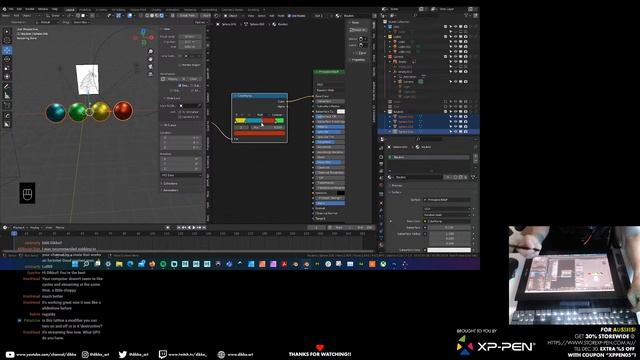Viewport: 640px width, 360px height.
Task: Select the Select Box tool in viewport toolbar
Action: [x=7, y=31]
